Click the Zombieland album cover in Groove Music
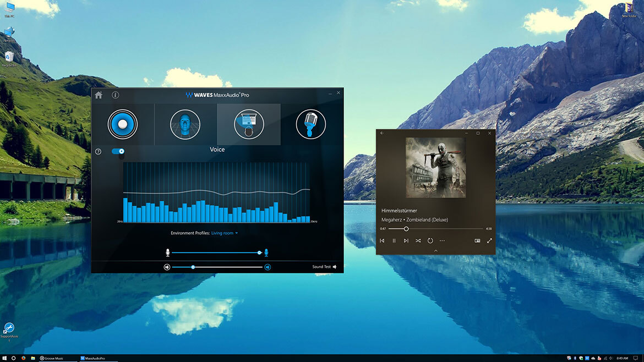Viewport: 644px width, 362px height. pyautogui.click(x=436, y=167)
